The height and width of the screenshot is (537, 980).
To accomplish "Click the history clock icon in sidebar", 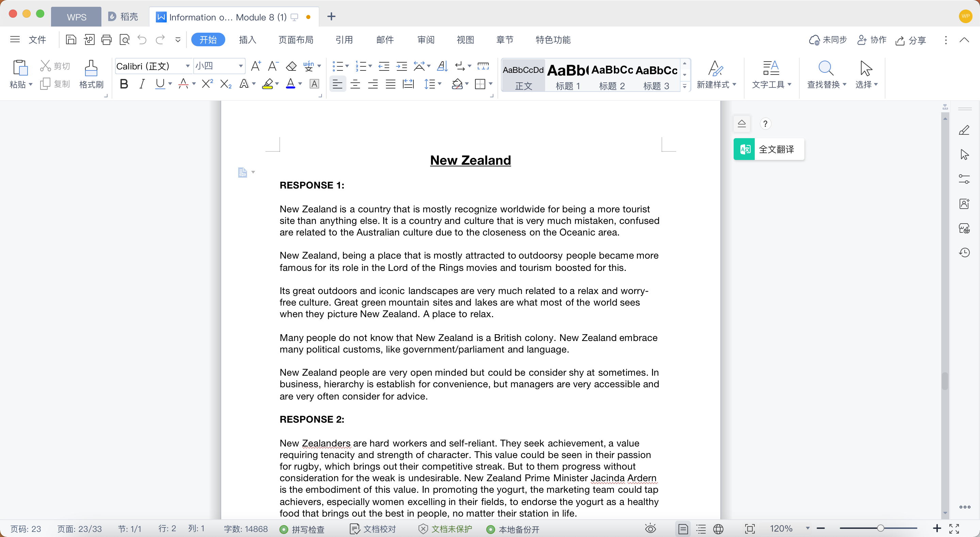I will click(964, 252).
